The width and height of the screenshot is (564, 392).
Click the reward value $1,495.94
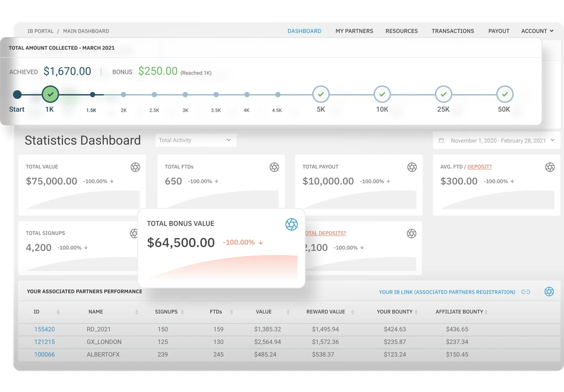pyautogui.click(x=325, y=329)
